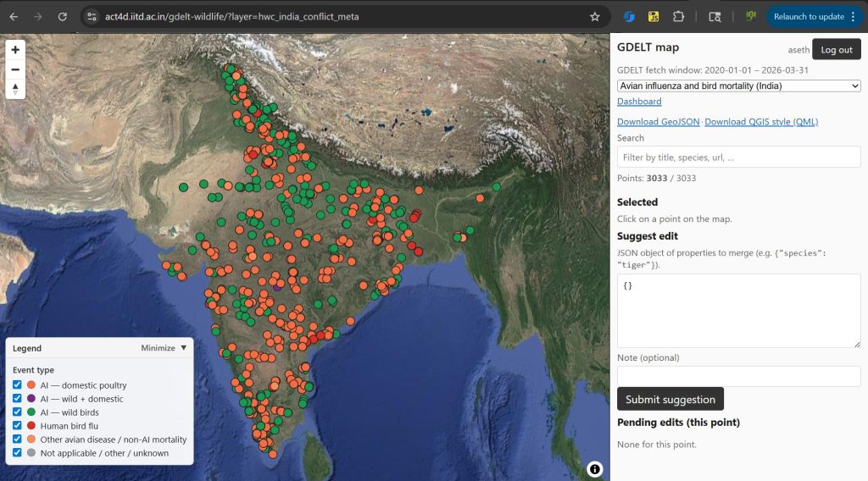Screen dimensions: 868x481
Task: Minimize the Legend panel
Action: click(x=164, y=348)
